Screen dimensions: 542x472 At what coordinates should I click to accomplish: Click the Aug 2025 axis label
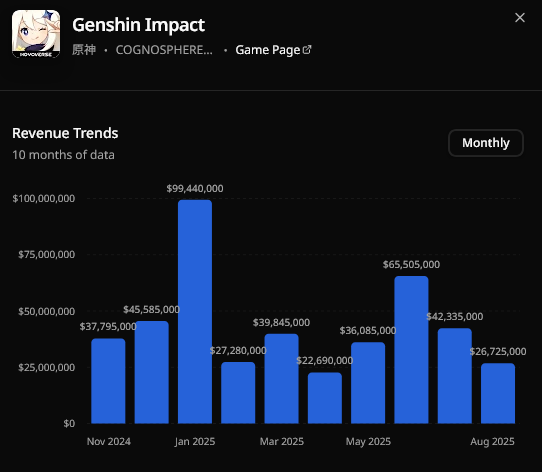tap(492, 442)
